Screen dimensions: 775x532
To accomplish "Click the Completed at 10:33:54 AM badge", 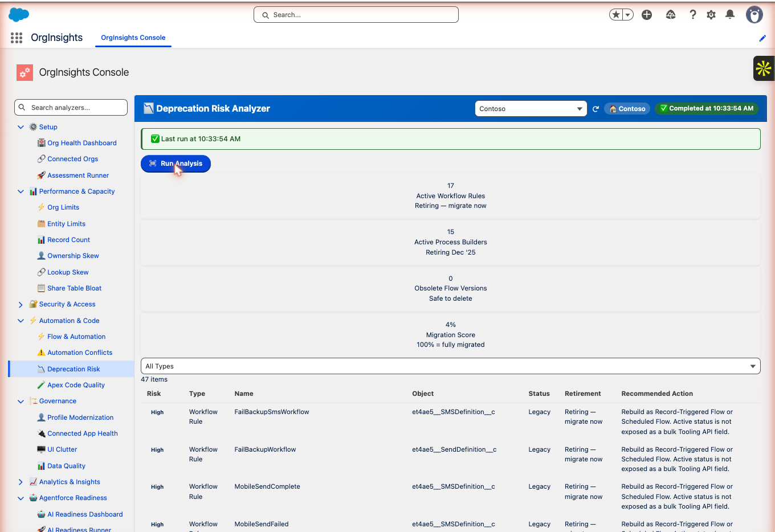I will (707, 108).
